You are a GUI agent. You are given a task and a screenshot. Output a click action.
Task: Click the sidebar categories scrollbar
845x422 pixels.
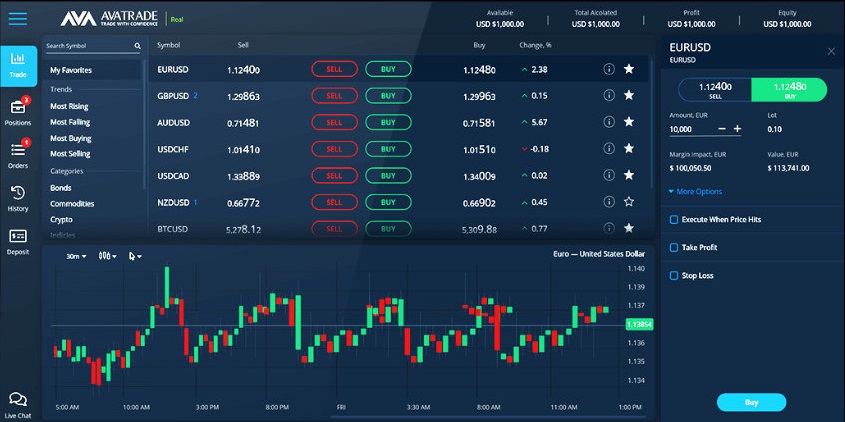pos(144,124)
